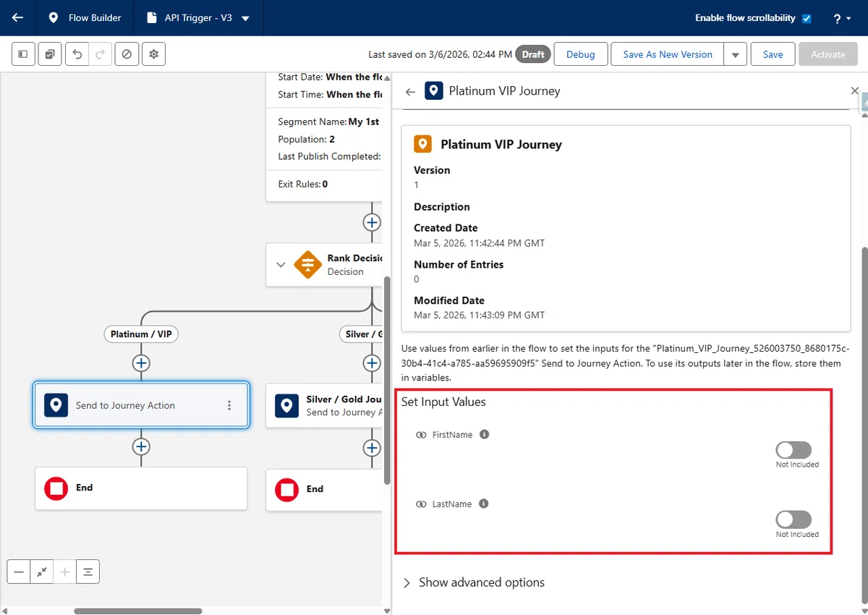The width and height of the screenshot is (868, 615).
Task: Click the Modified Date value text
Action: point(479,315)
